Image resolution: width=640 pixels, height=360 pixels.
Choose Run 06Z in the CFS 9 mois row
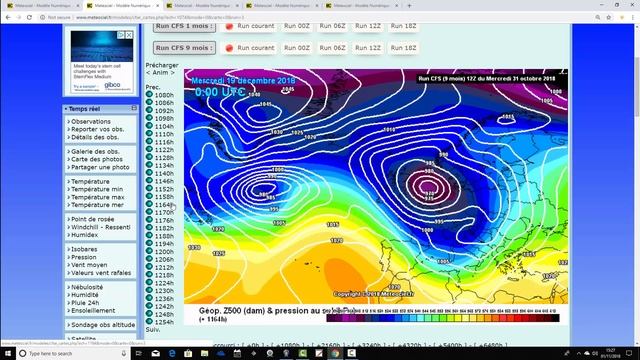[332, 48]
